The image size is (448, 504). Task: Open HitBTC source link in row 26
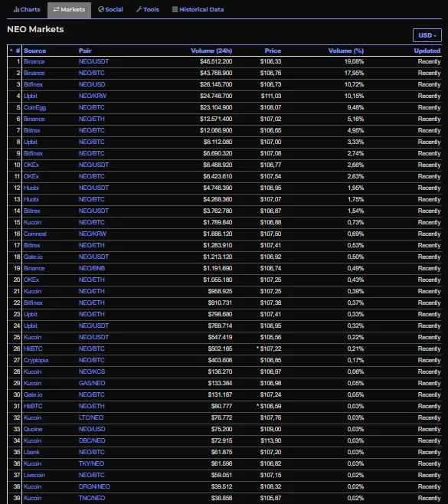(x=33, y=349)
